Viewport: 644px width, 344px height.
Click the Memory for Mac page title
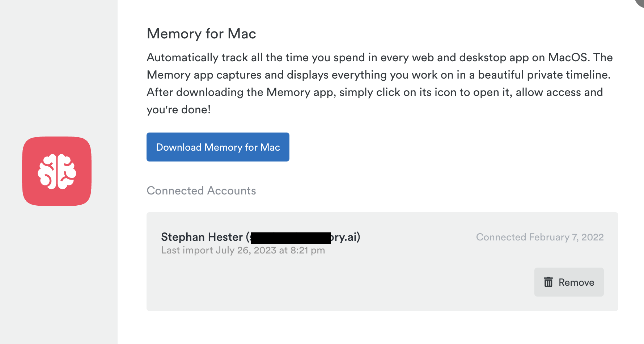tap(201, 33)
